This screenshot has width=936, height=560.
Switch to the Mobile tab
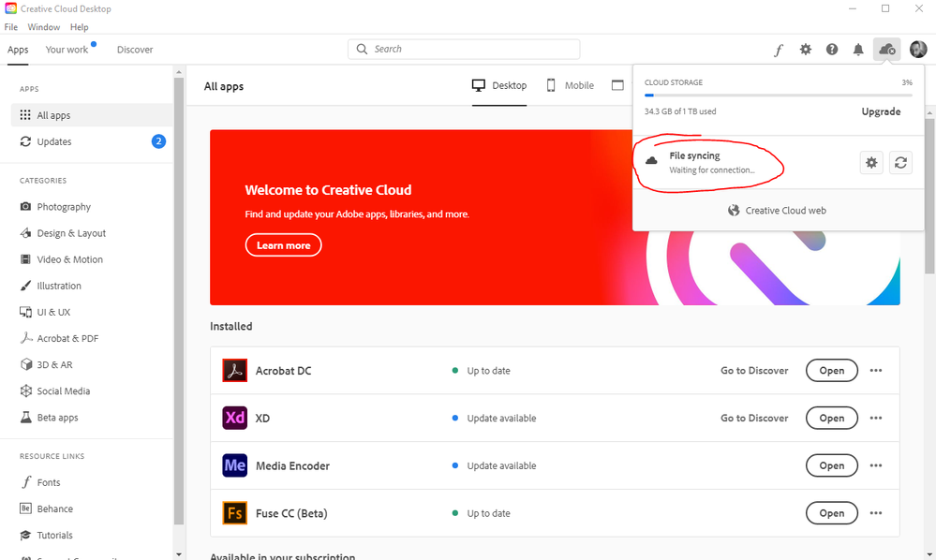pyautogui.click(x=570, y=85)
